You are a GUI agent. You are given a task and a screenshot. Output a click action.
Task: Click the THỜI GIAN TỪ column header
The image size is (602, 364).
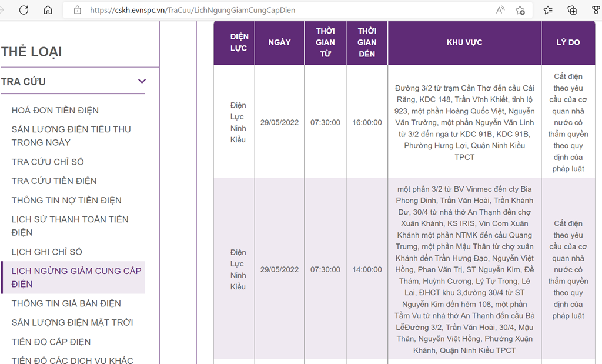[325, 42]
